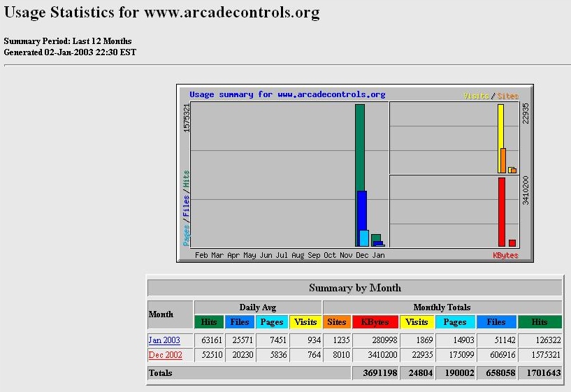Click the yellow Visits header under Monthly Totals

click(417, 322)
